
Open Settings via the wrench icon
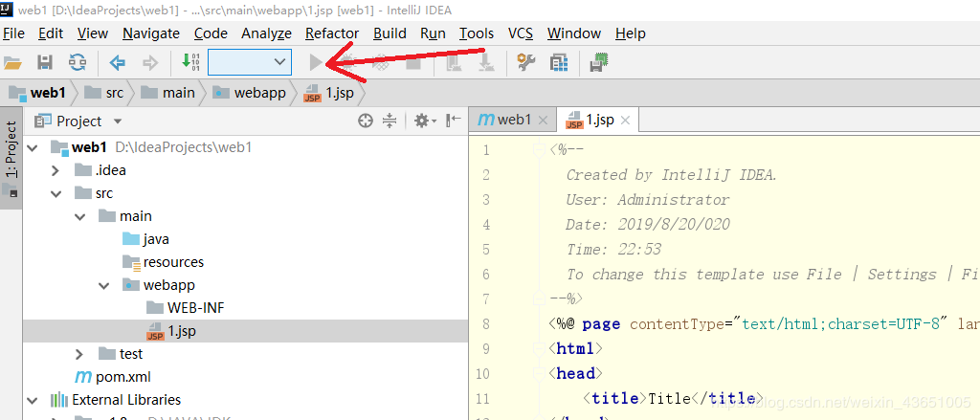[526, 62]
